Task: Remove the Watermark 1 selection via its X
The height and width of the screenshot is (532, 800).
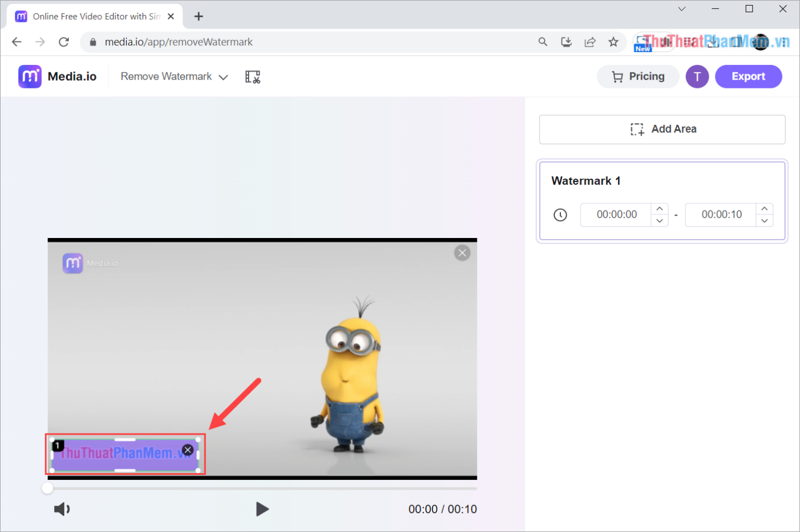Action: (x=188, y=450)
